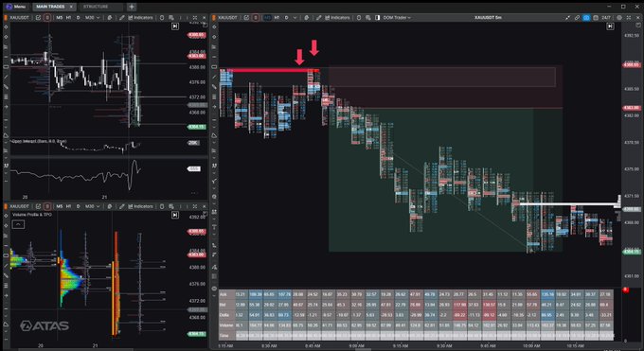Open Indicators list in bottom-left chart
This screenshot has width=644, height=351.
140,206
